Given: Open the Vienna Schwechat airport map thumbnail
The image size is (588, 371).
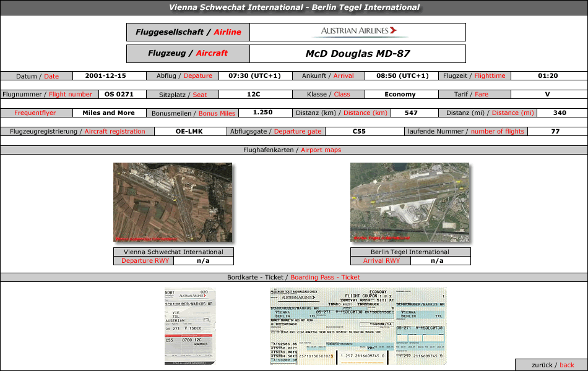Looking at the screenshot, I should (x=173, y=202).
